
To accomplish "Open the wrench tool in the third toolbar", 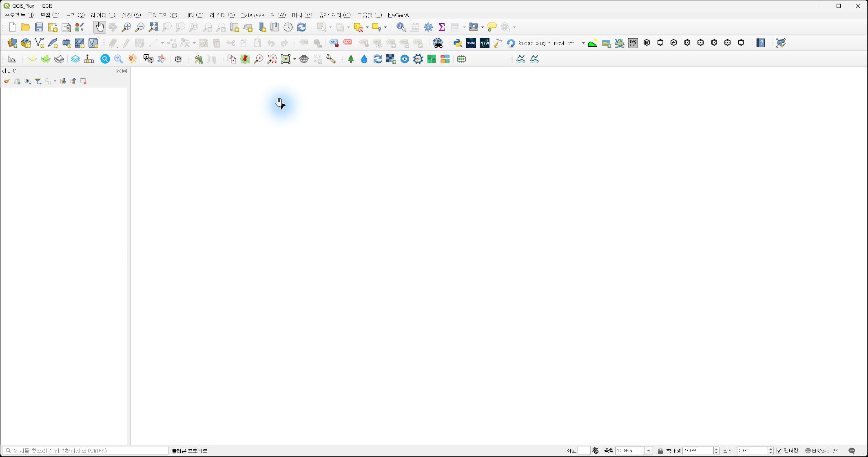I will (x=331, y=59).
